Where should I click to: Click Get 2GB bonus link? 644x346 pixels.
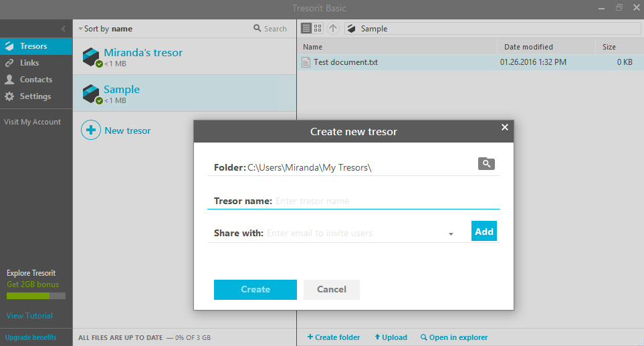click(33, 284)
